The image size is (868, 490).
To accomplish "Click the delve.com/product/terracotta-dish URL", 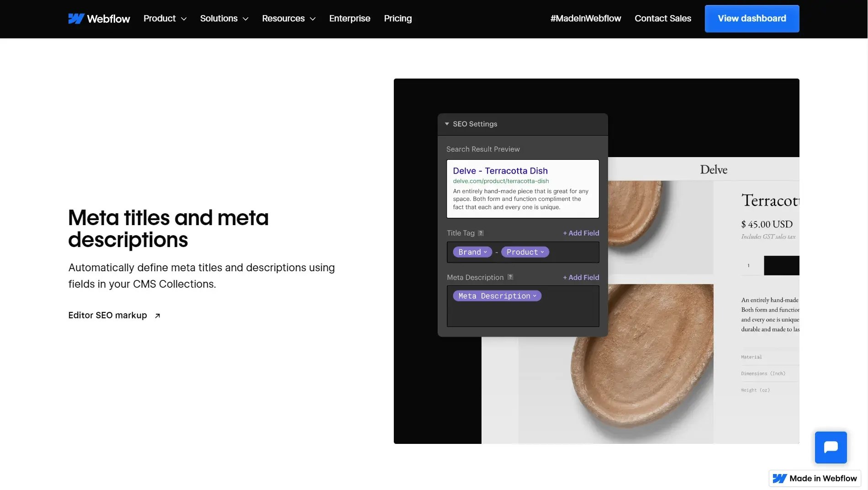I will tap(501, 181).
